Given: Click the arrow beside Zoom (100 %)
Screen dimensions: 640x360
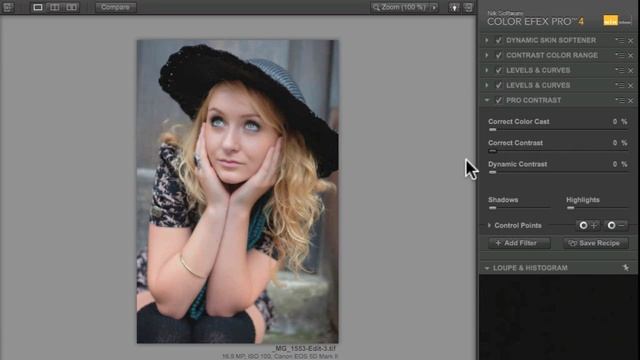Looking at the screenshot, I should pos(434,7).
